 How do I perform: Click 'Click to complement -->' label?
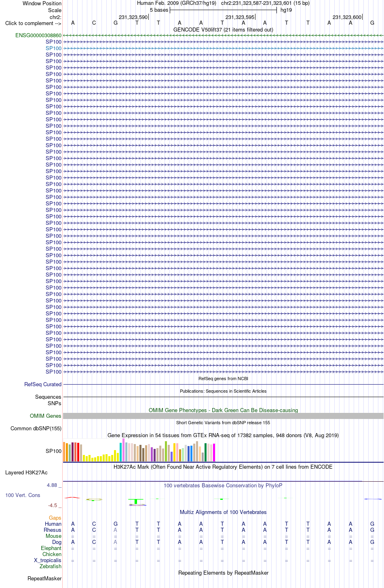(x=33, y=23)
